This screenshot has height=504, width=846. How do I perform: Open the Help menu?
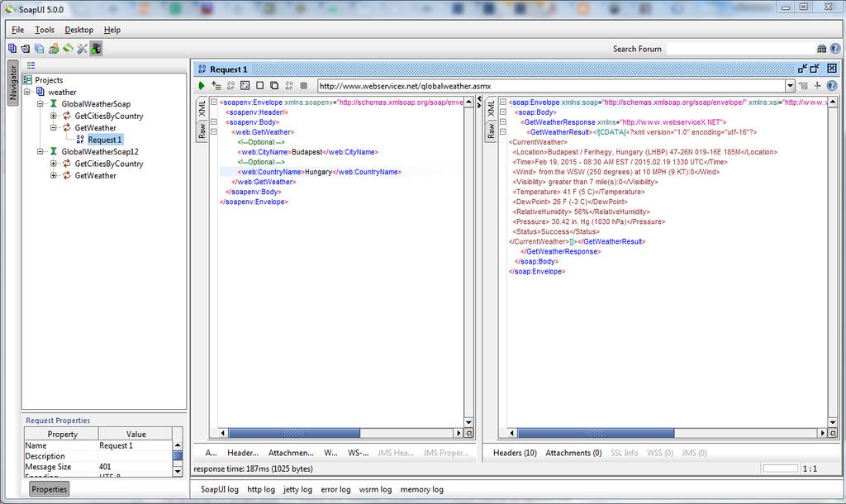click(x=112, y=30)
